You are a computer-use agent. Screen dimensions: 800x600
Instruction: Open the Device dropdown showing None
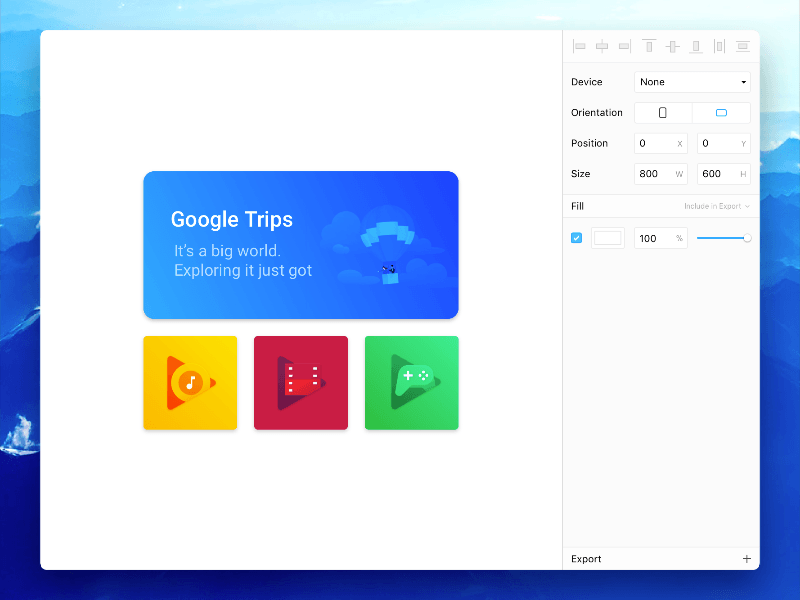tap(692, 81)
